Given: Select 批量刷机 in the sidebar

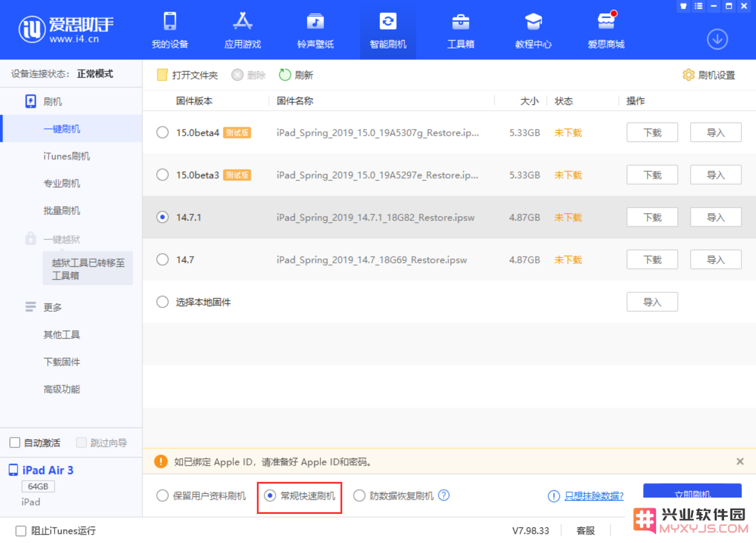Looking at the screenshot, I should pyautogui.click(x=62, y=211).
